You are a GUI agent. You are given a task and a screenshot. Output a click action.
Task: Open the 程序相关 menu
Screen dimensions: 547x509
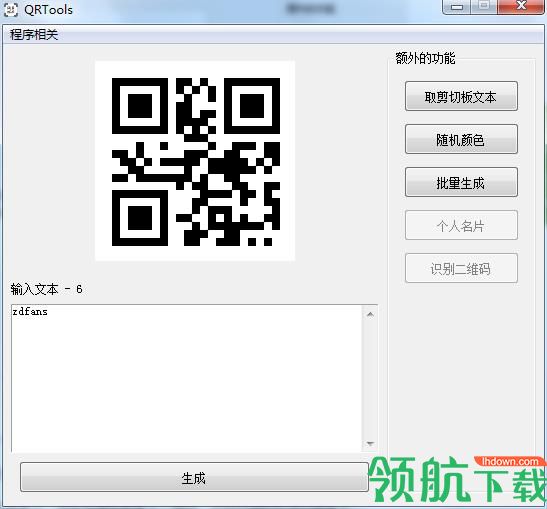coord(34,35)
